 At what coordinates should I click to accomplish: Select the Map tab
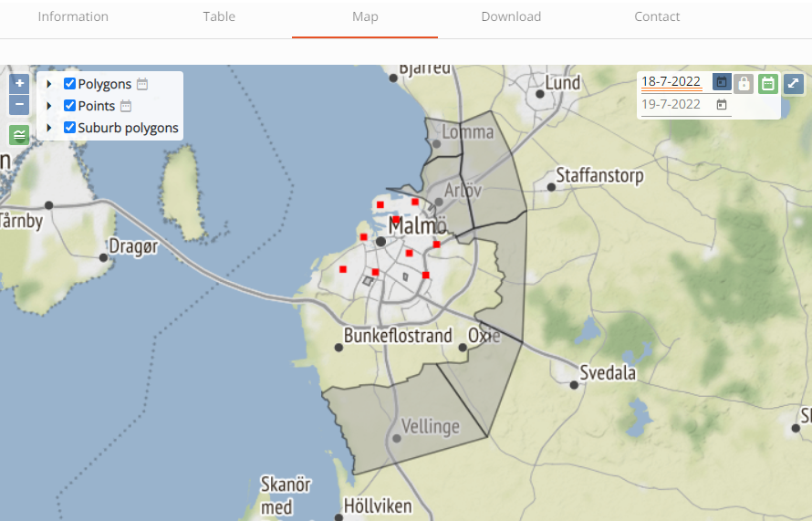click(365, 16)
